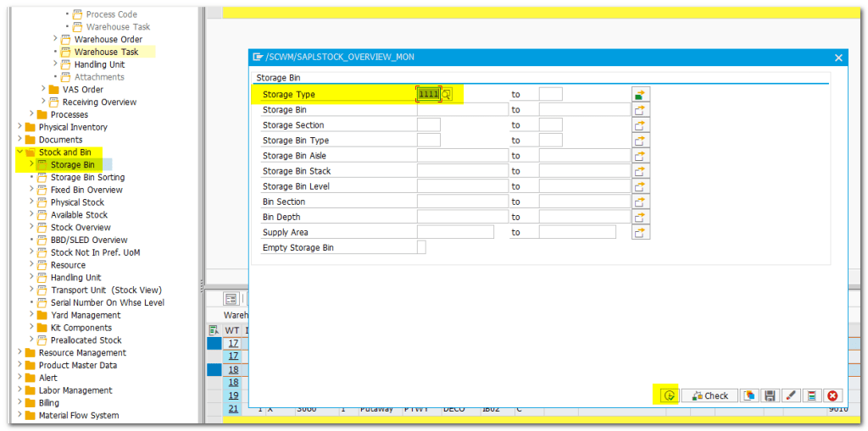
Task: Click the Save icon in the dialog footer
Action: [x=770, y=395]
